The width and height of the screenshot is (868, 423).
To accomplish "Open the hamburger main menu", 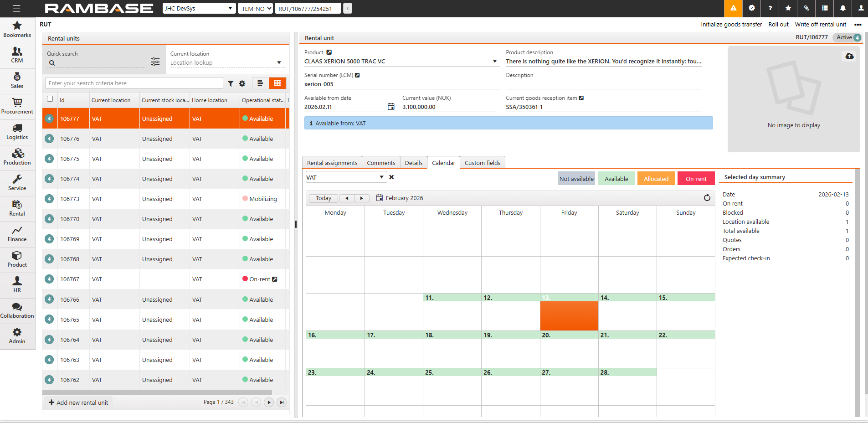I will point(17,8).
